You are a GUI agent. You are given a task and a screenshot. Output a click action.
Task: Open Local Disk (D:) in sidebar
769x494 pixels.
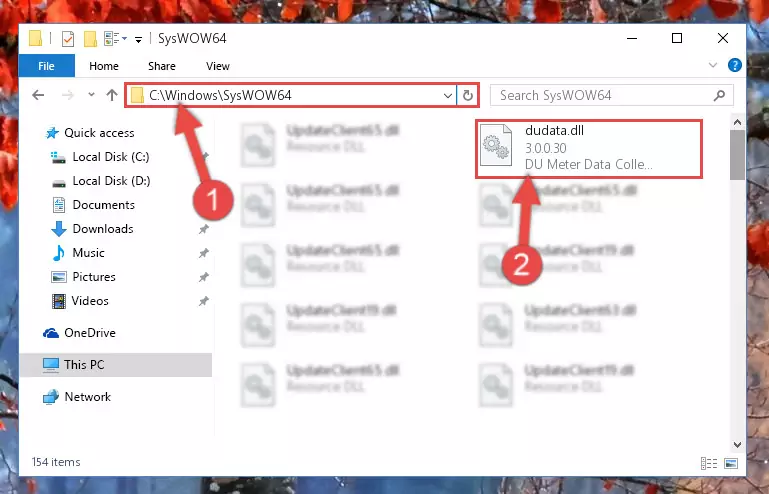[111, 181]
